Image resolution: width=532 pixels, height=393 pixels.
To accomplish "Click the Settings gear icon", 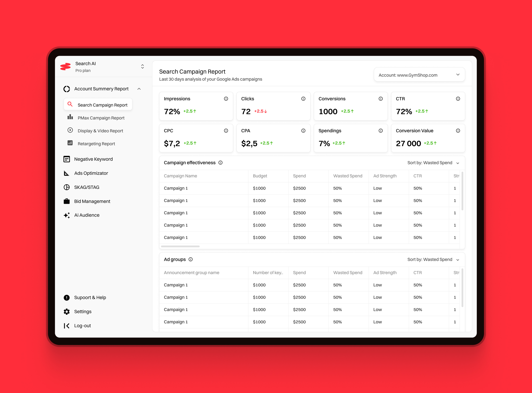I will (66, 312).
